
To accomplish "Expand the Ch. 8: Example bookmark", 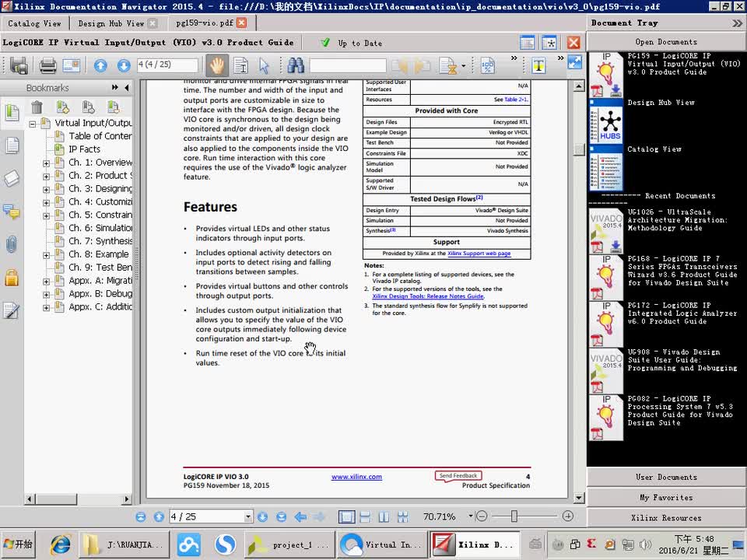I will pyautogui.click(x=46, y=255).
